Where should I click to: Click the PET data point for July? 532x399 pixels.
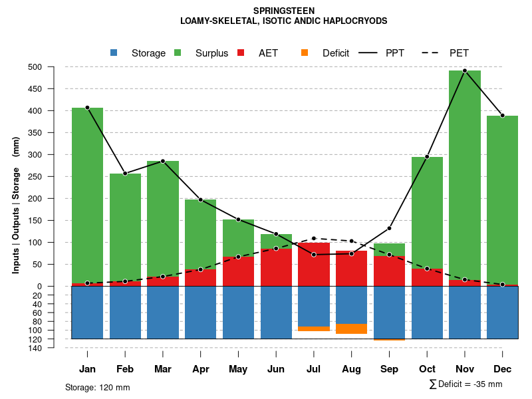[x=314, y=238]
